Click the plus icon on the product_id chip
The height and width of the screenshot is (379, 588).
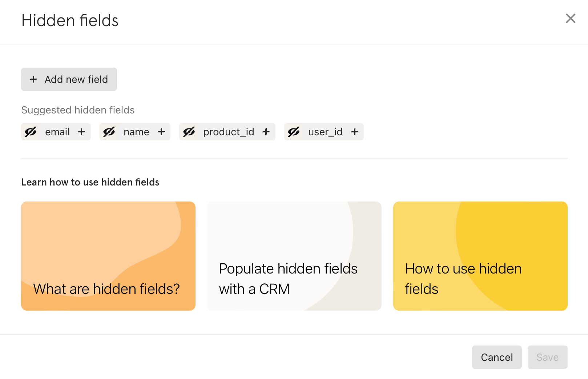[x=266, y=132]
